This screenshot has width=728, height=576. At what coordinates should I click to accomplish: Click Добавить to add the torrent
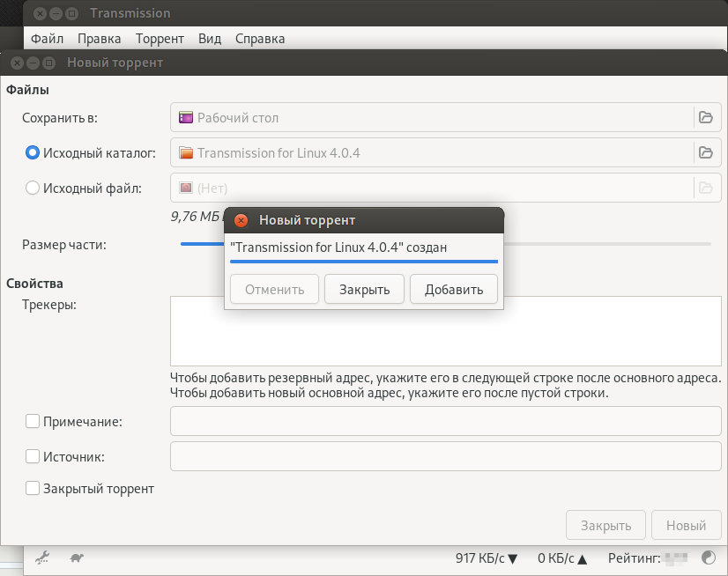coord(454,289)
